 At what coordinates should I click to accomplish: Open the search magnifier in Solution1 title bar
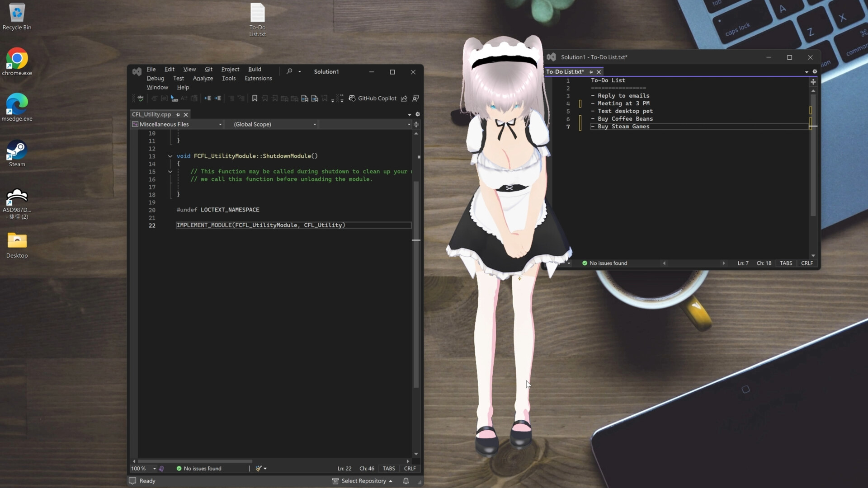click(x=289, y=71)
